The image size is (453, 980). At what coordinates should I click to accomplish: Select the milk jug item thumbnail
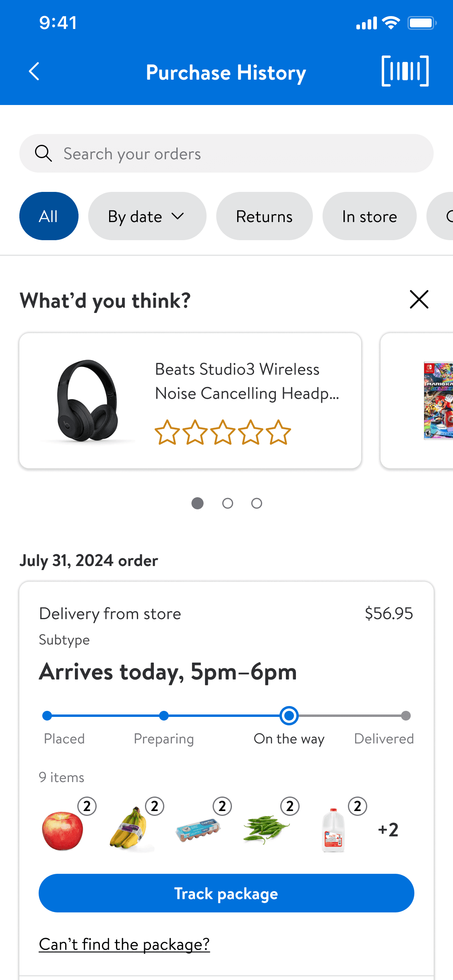[333, 830]
